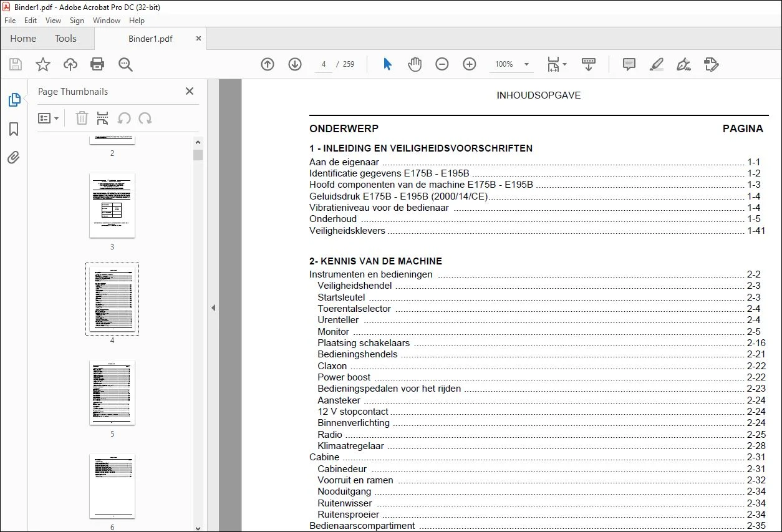Select the Binder1.pdf document tab
Image resolution: width=782 pixels, height=532 pixels.
pyautogui.click(x=150, y=39)
